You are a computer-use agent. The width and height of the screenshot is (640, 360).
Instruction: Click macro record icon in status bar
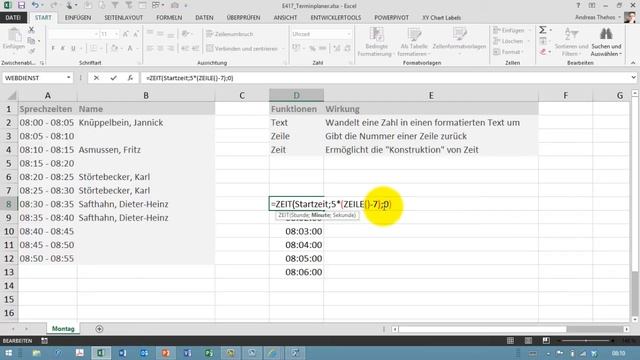click(44, 341)
